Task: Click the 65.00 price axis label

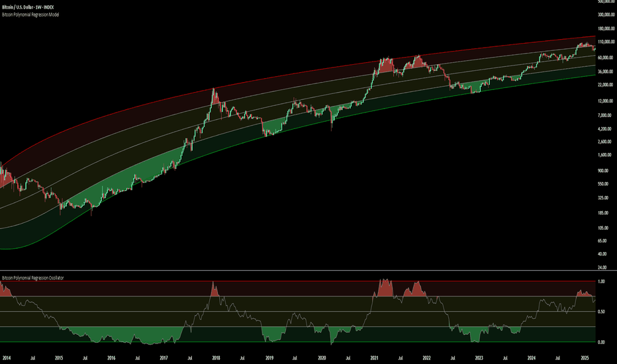Action: point(603,241)
